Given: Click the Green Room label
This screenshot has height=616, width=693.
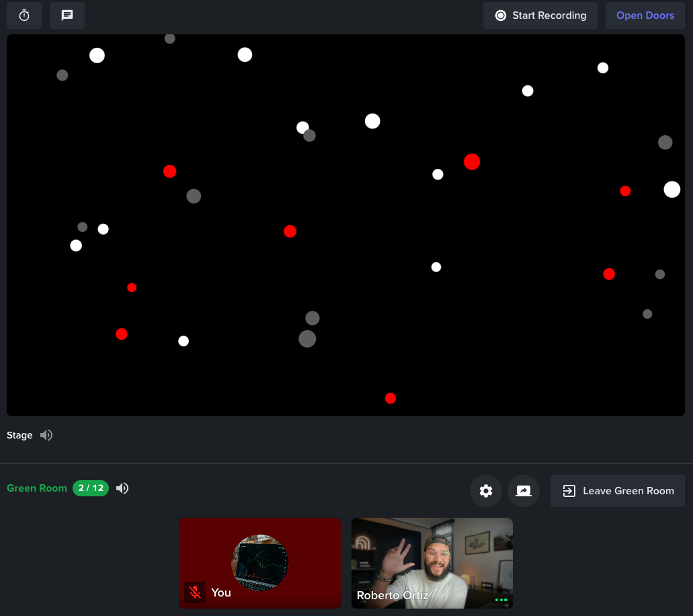Looking at the screenshot, I should click(37, 488).
